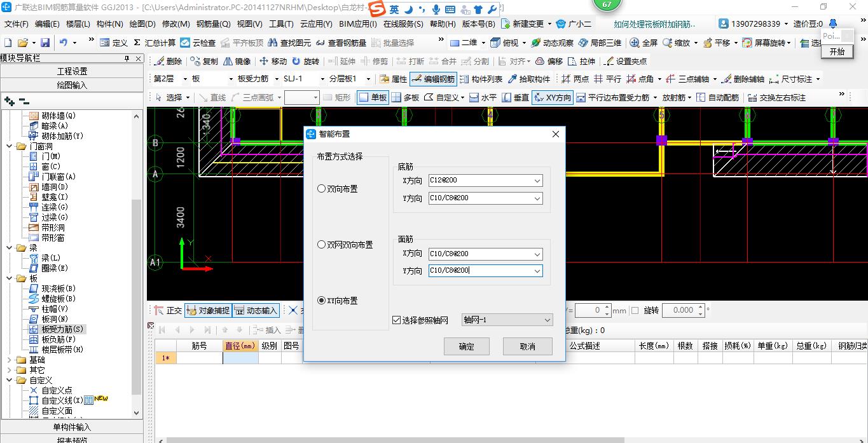This screenshot has height=443, width=868.
Task: Open 工具(T) menu
Action: tap(281, 24)
